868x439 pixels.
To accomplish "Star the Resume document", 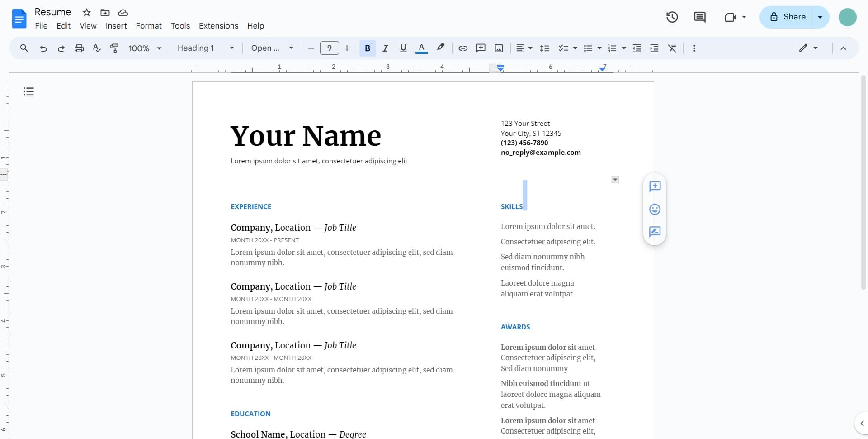I will click(86, 12).
